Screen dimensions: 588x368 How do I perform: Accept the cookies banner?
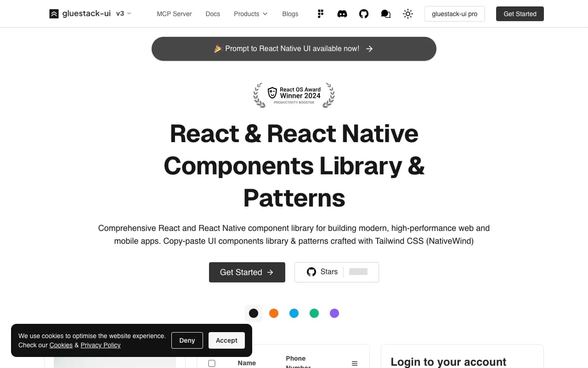click(x=226, y=340)
